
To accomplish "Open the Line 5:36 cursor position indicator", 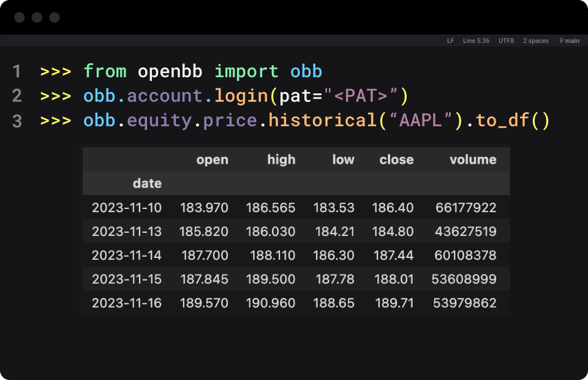I will tap(476, 40).
